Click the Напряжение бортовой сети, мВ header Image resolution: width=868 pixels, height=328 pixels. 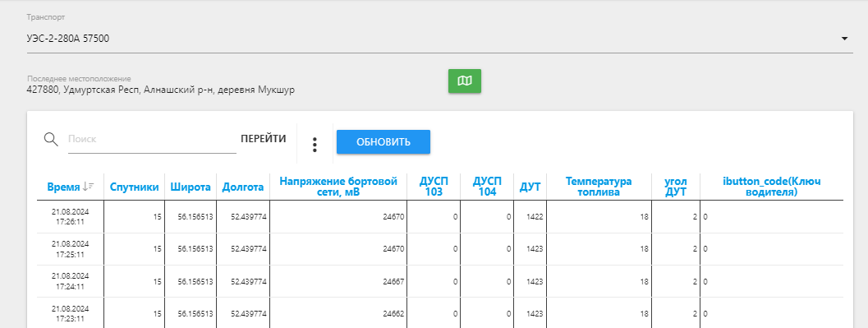(338, 187)
